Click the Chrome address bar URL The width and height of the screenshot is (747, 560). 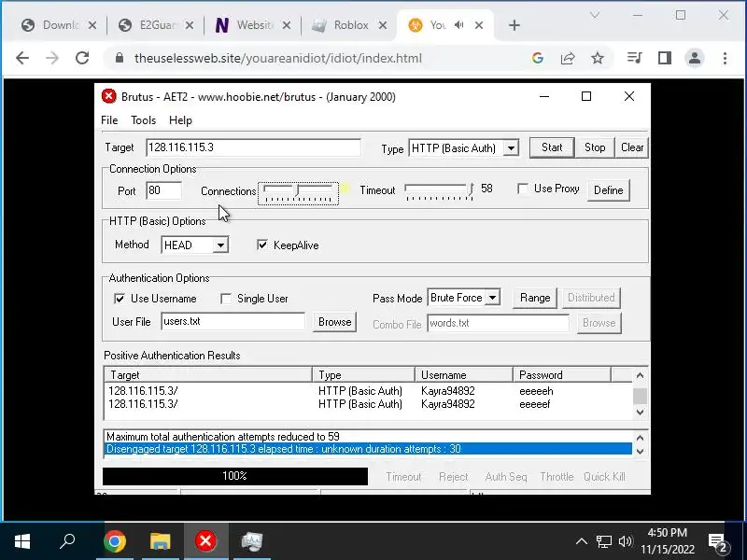pyautogui.click(x=278, y=58)
